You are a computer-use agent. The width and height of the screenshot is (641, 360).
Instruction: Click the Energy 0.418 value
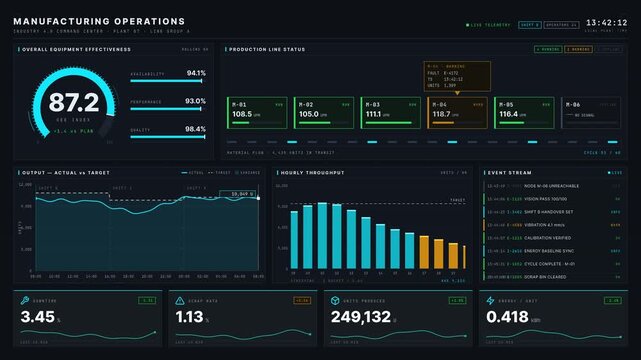[507, 317]
